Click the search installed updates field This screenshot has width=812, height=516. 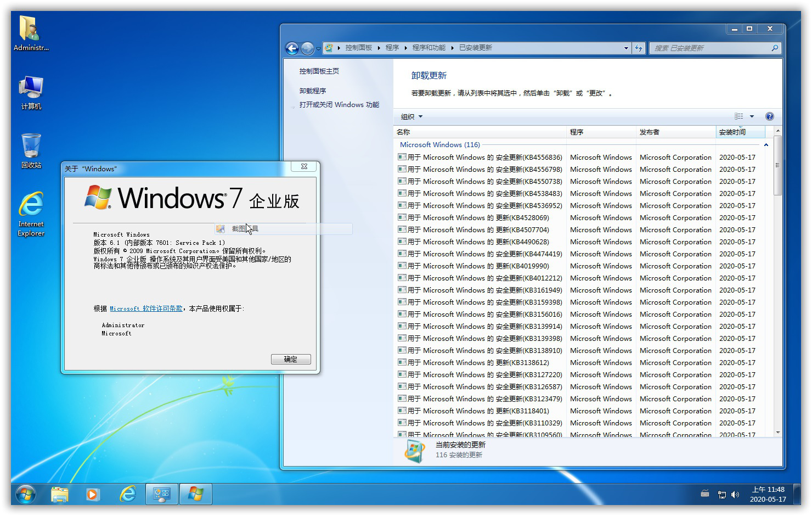point(710,48)
